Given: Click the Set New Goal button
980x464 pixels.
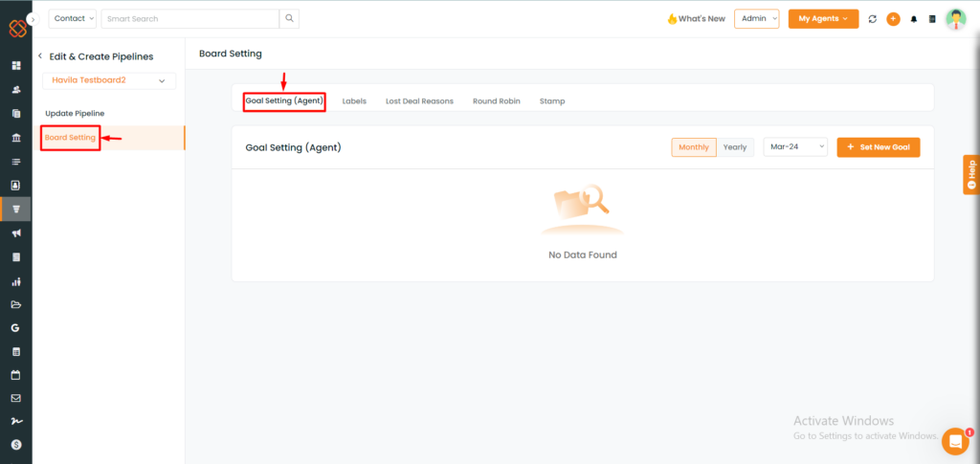Looking at the screenshot, I should pyautogui.click(x=879, y=147).
